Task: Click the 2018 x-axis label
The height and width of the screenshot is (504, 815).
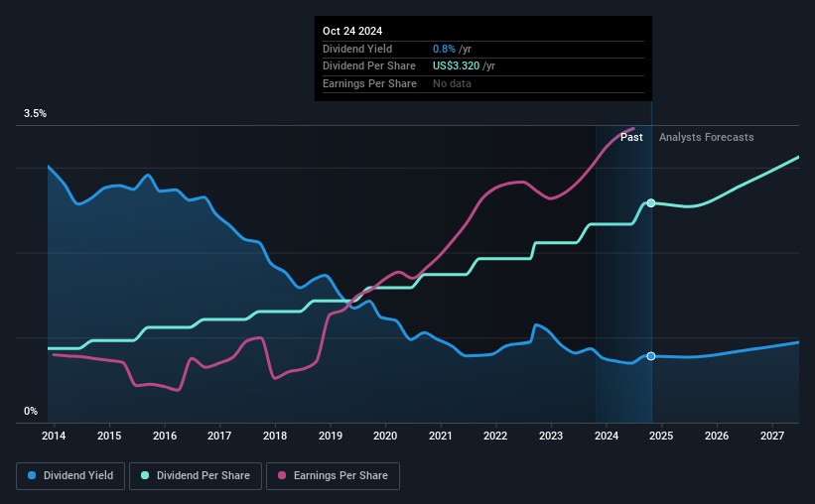Action: (x=275, y=436)
